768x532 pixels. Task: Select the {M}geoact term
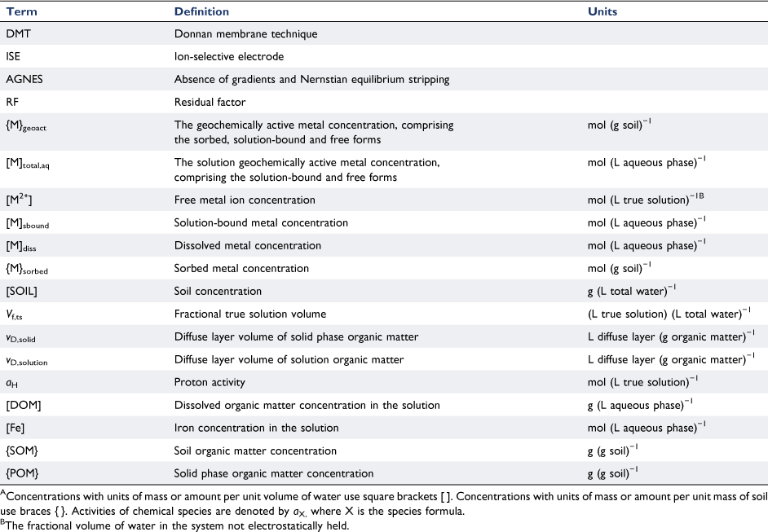coord(26,125)
